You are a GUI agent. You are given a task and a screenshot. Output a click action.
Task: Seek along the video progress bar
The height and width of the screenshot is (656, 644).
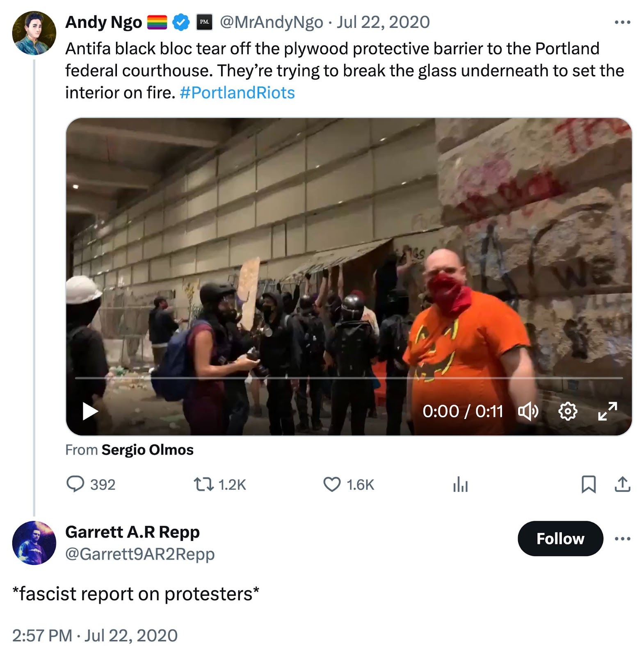(x=349, y=378)
